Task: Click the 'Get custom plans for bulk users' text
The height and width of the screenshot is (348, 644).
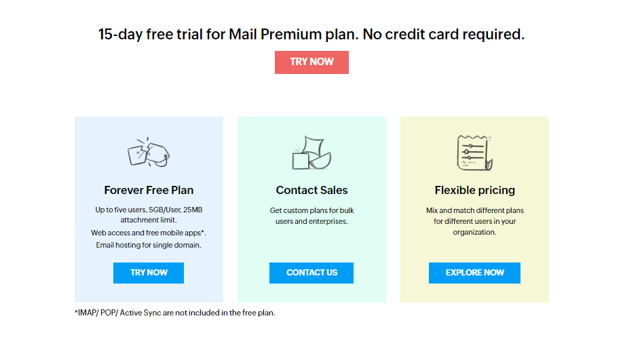Action: [311, 216]
